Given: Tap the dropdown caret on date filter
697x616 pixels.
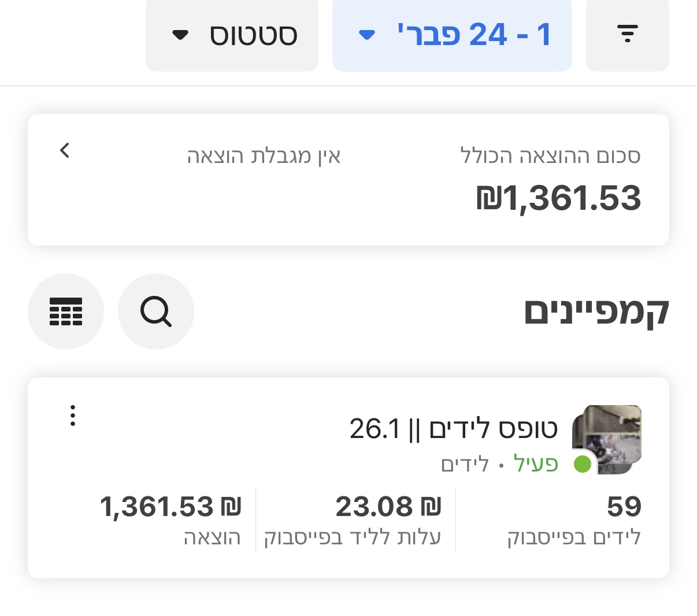Looking at the screenshot, I should tap(366, 35).
